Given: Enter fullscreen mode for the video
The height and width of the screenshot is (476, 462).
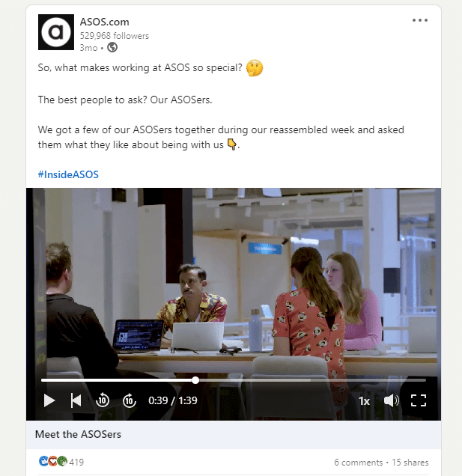Looking at the screenshot, I should (x=419, y=400).
